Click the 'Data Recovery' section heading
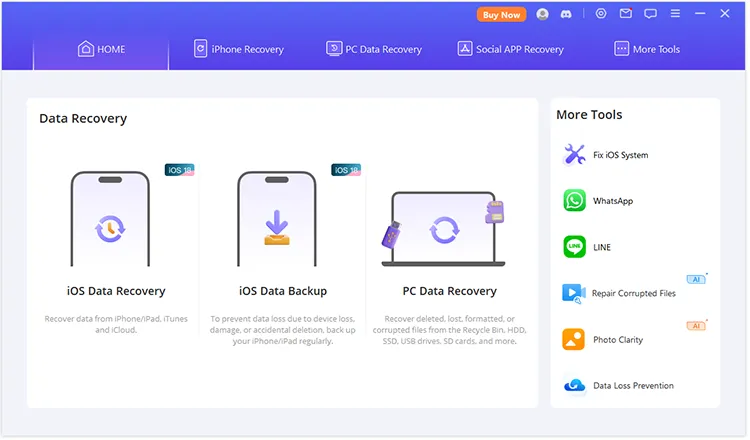 [83, 118]
